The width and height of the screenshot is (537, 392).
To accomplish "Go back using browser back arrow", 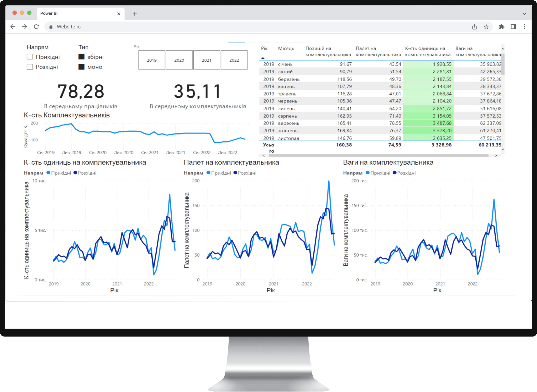I will coord(13,27).
